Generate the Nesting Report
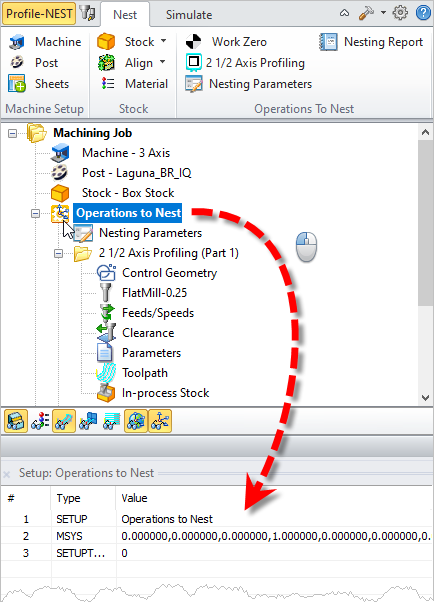Screen dimensions: 434x611 tap(371, 42)
